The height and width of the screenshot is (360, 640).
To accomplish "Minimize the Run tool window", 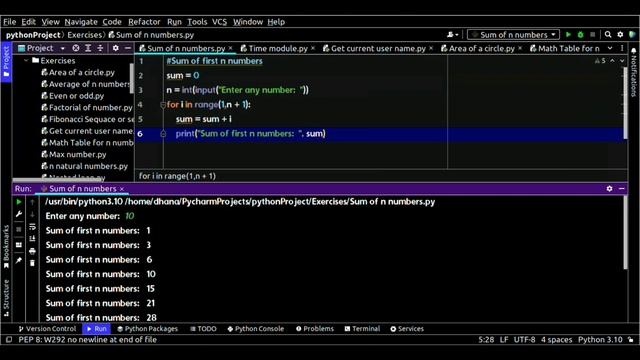I will pos(622,189).
